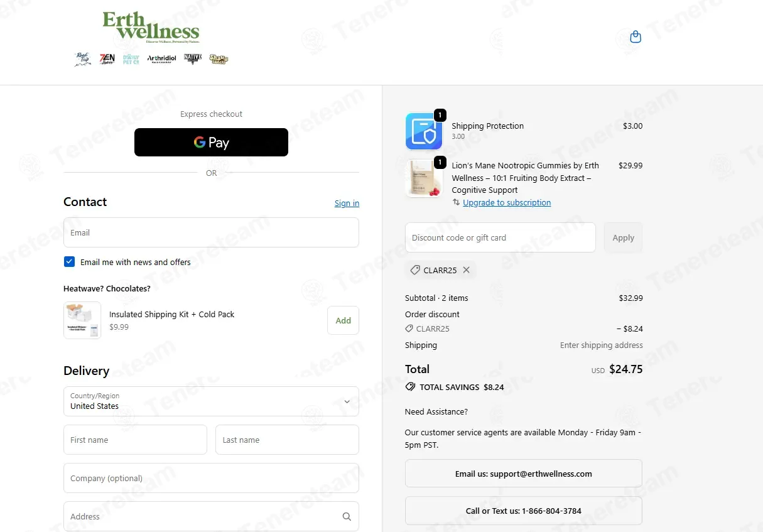
Task: Follow the Sign in link
Action: tap(347, 203)
